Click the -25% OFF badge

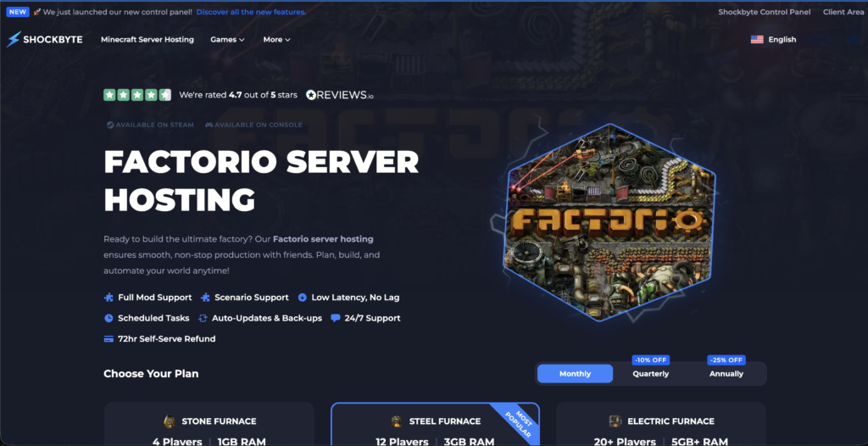726,360
